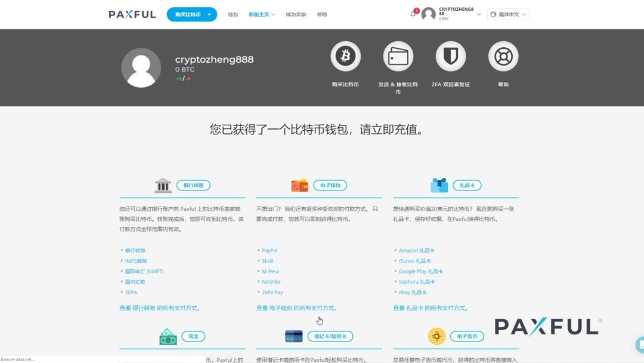
Task: Open the chat widget in bottom right corner
Action: 640,343
